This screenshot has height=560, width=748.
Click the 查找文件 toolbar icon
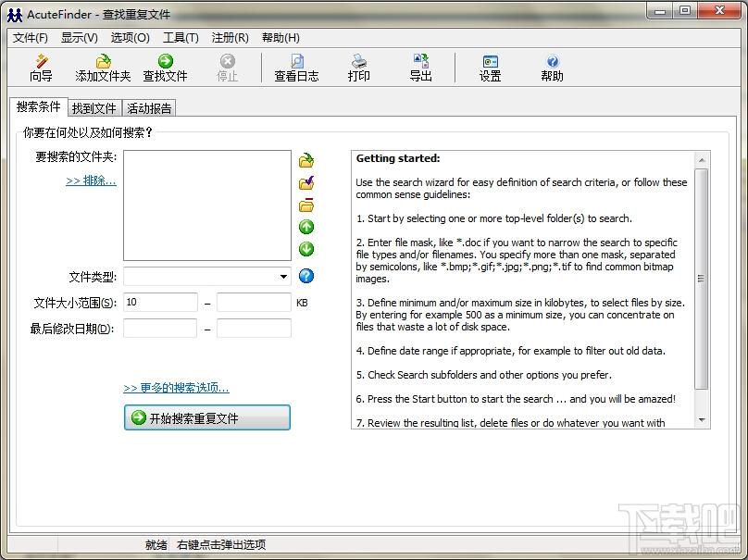tap(165, 68)
